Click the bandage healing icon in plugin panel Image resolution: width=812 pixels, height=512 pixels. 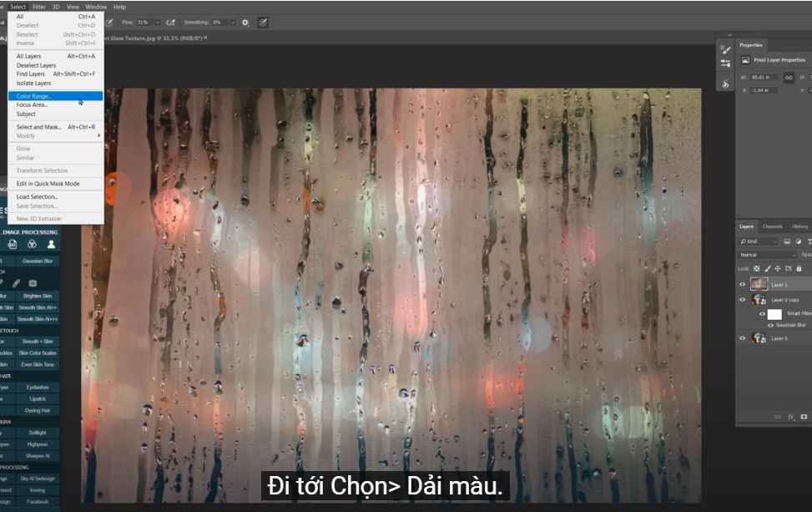coord(16,283)
